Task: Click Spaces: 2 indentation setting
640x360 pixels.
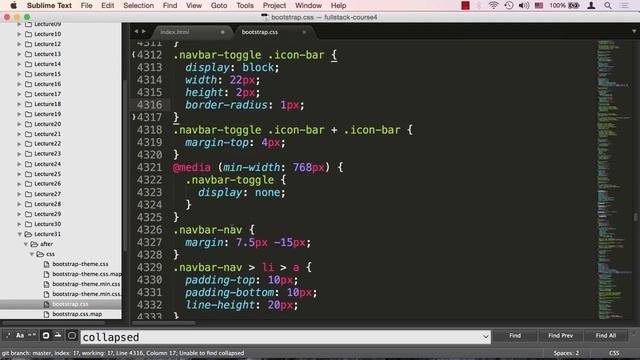Action: (x=566, y=353)
